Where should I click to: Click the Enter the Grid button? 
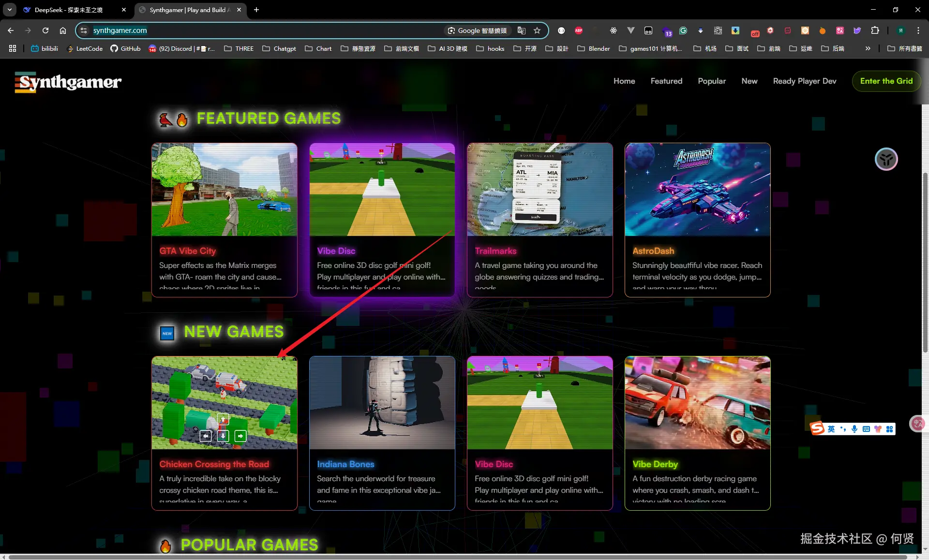pyautogui.click(x=886, y=81)
